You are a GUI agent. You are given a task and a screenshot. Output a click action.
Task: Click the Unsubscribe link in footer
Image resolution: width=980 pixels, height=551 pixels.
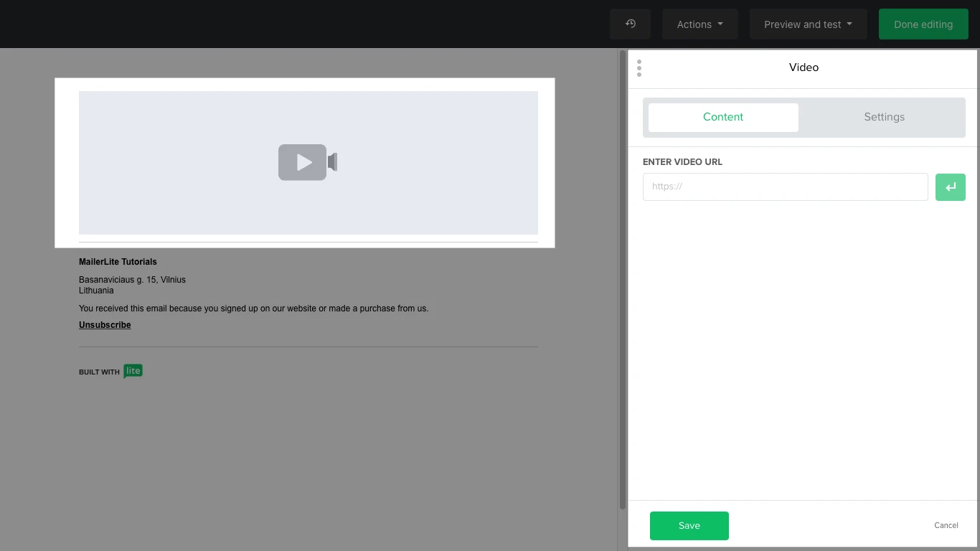[x=105, y=325]
